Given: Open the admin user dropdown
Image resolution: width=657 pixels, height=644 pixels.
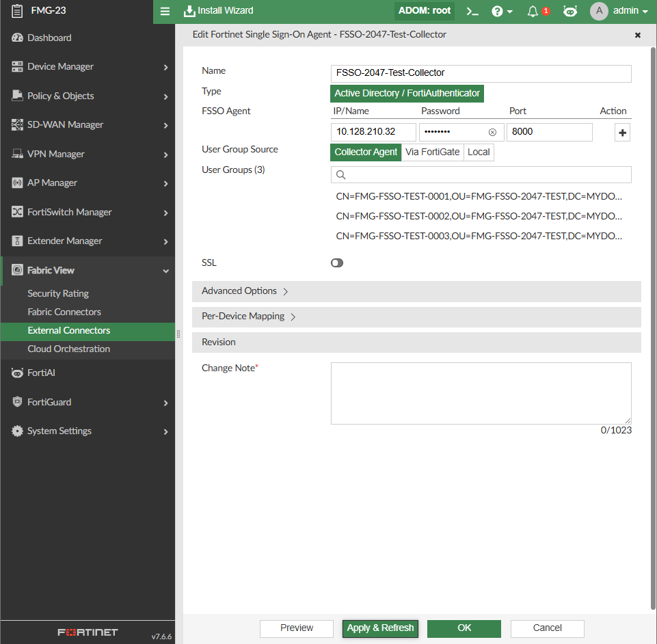Looking at the screenshot, I should (x=630, y=11).
